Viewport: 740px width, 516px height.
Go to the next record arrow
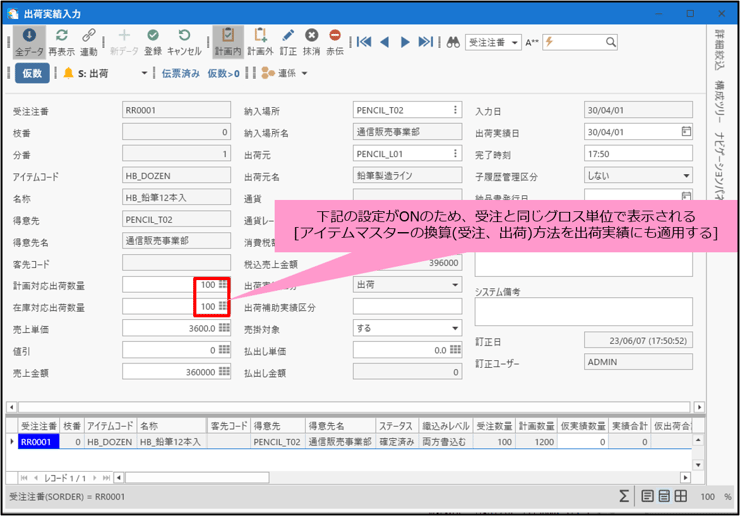click(405, 42)
